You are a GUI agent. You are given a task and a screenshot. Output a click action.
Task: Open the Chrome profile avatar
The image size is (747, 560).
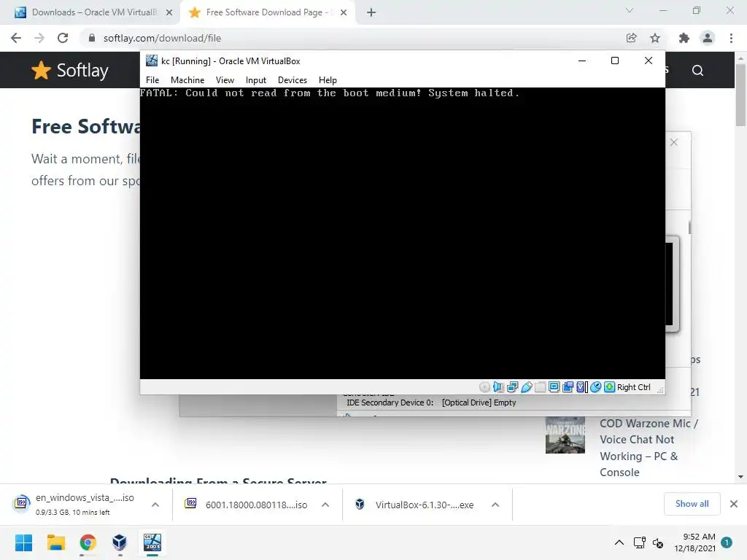point(708,38)
